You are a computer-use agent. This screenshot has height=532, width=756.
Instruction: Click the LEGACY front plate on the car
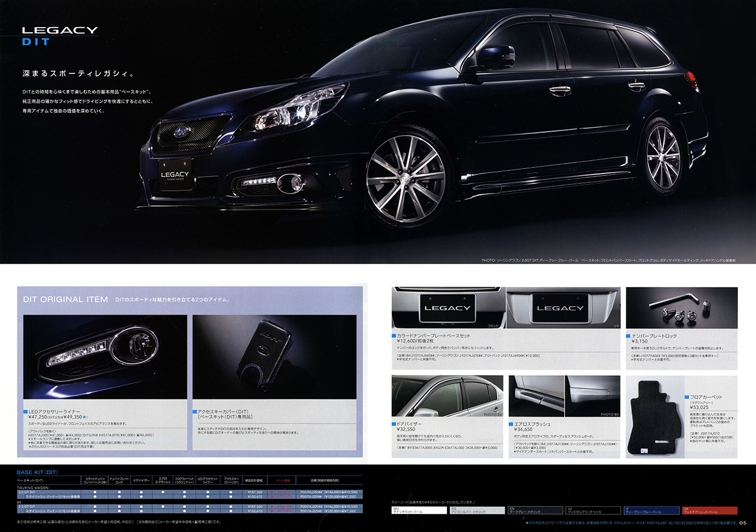coord(175,175)
